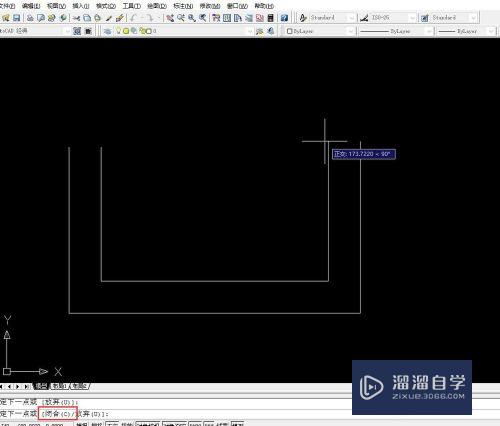Select the Pan realtime tool icon
The height and width of the screenshot is (426, 500).
point(170,18)
